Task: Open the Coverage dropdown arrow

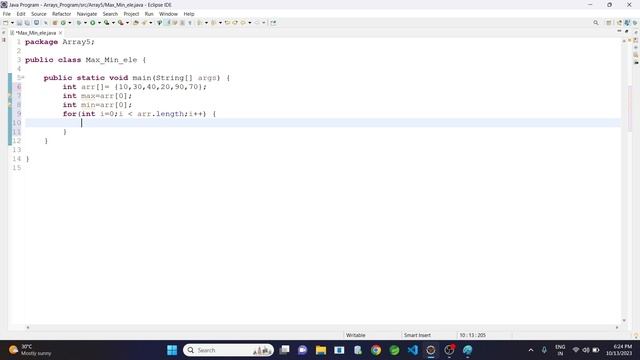Action: 113,23
